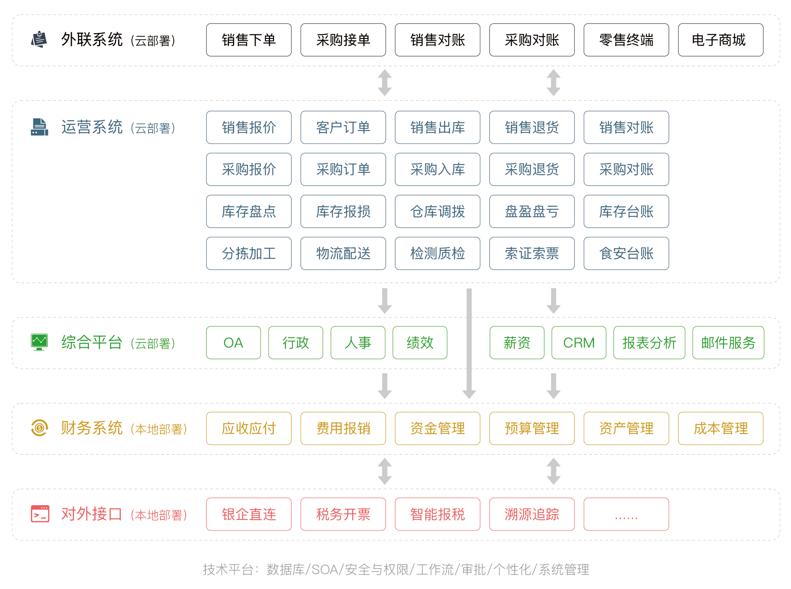Screen dimensions: 791x589
Task: Open the 食安台账 module
Action: pos(626,254)
